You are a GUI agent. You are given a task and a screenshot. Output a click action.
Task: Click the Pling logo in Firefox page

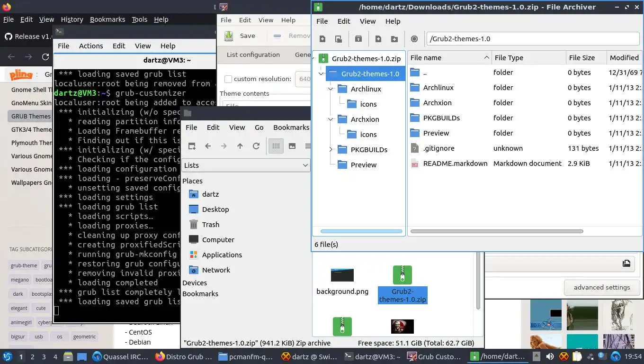[21, 74]
